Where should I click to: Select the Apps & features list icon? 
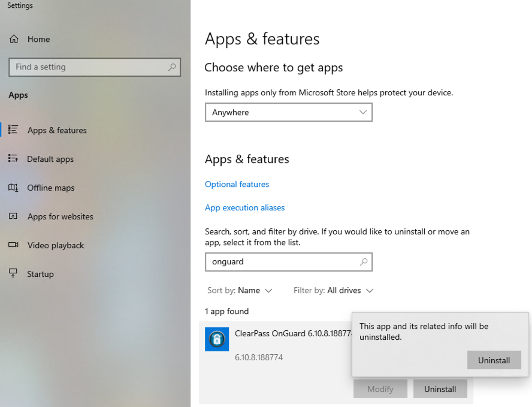point(13,130)
